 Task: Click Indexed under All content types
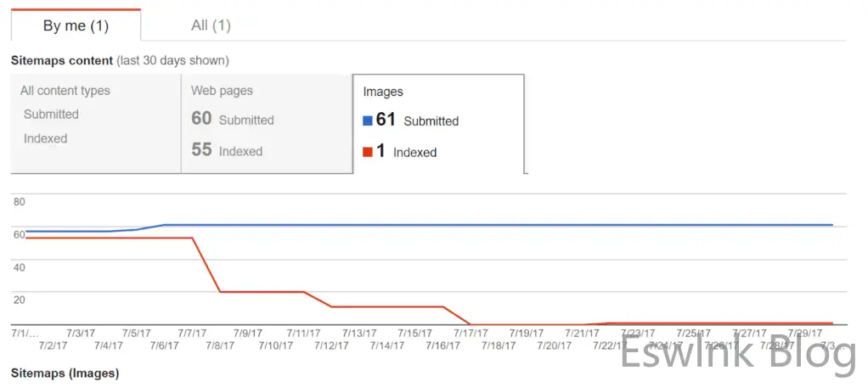(x=45, y=138)
